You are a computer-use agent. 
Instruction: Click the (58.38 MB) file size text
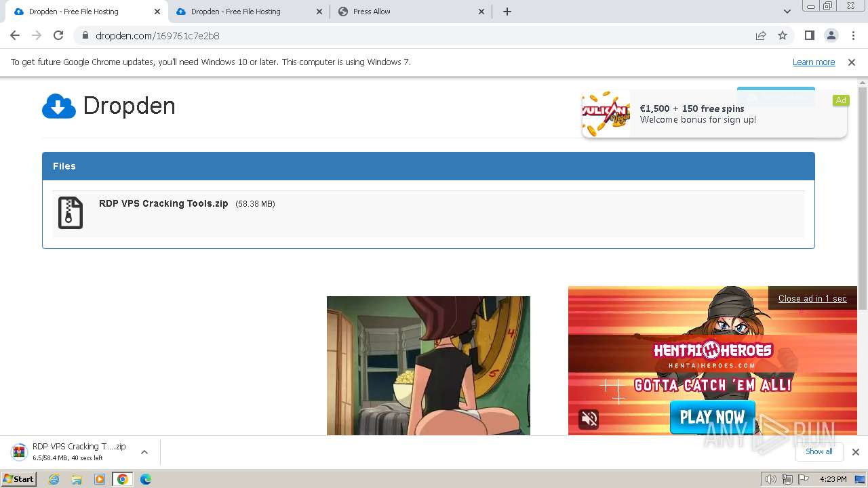click(x=255, y=204)
